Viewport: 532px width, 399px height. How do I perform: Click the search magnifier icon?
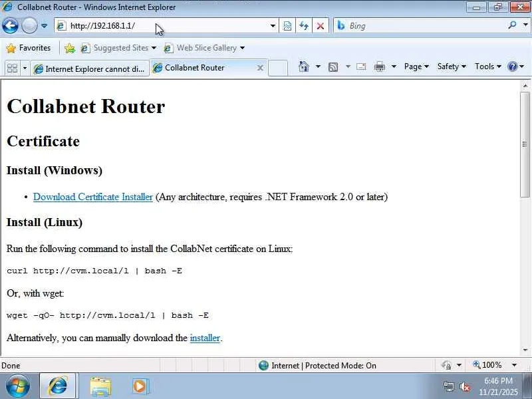[512, 25]
